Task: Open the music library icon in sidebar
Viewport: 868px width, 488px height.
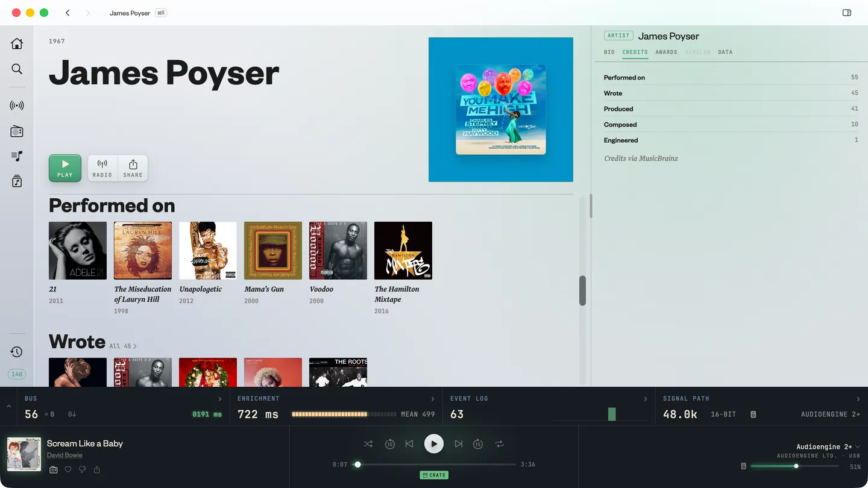Action: (17, 181)
